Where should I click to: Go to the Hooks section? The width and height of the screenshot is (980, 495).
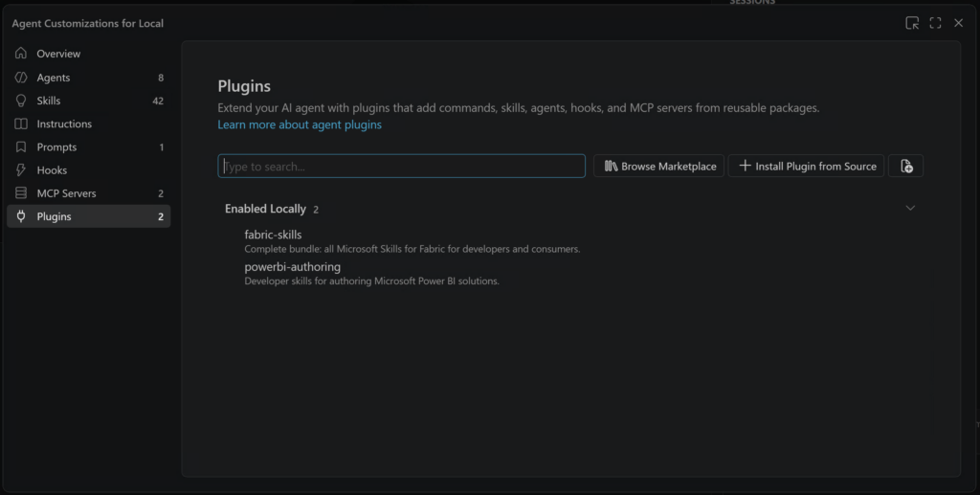click(x=89, y=170)
